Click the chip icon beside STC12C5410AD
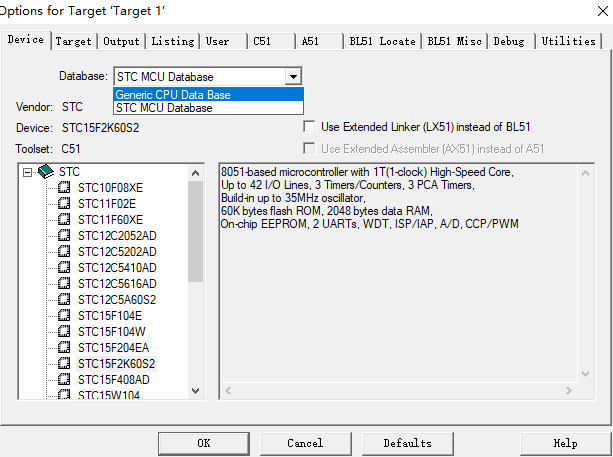This screenshot has width=613, height=457. point(64,267)
